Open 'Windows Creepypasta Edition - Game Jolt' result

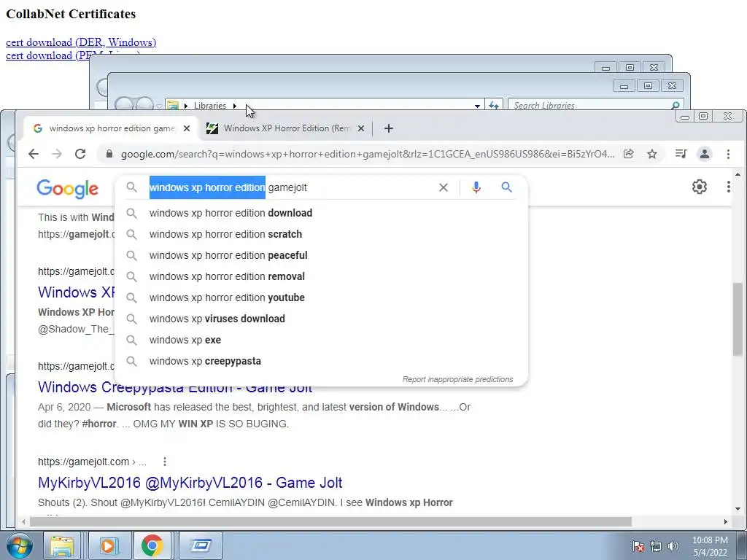point(175,387)
